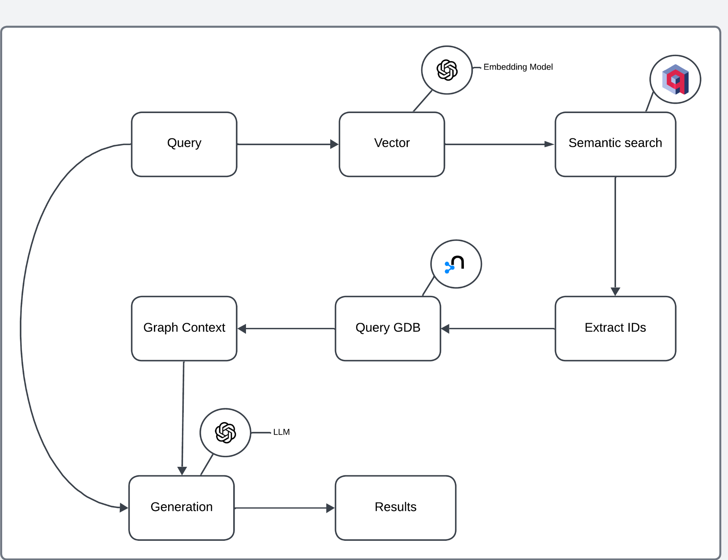Select the Query GDB box
The height and width of the screenshot is (560, 728).
[x=388, y=328]
